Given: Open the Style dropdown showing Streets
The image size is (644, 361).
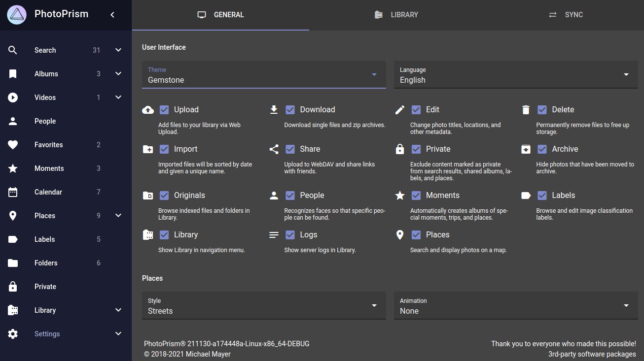Looking at the screenshot, I should [x=264, y=306].
